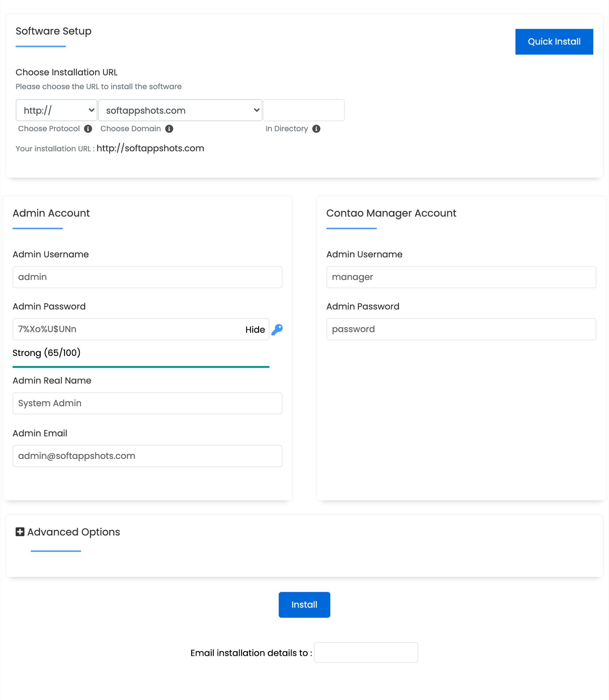609x700 pixels.
Task: Click the key icon to generate a password
Action: click(x=277, y=329)
